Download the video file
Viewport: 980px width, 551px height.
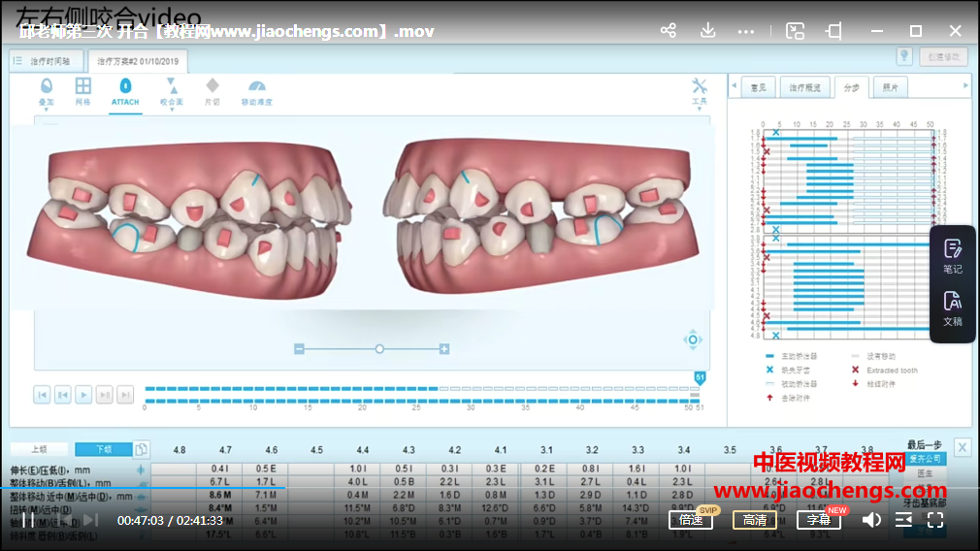click(x=707, y=30)
